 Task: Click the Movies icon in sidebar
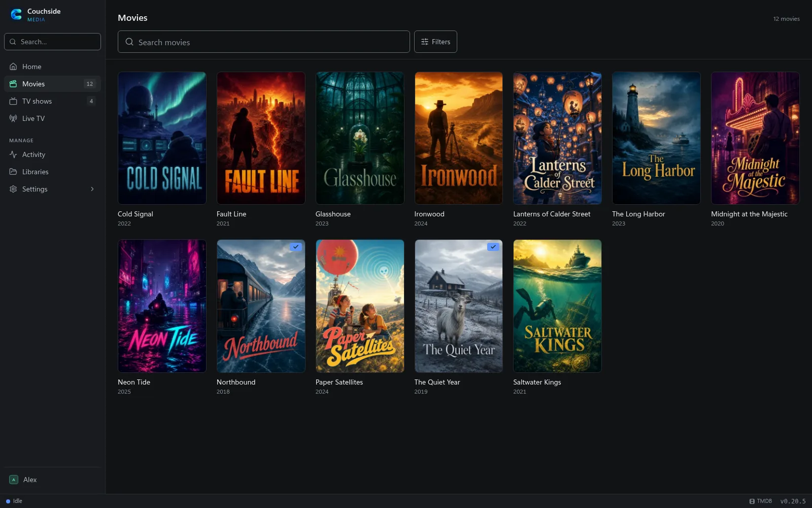tap(13, 84)
